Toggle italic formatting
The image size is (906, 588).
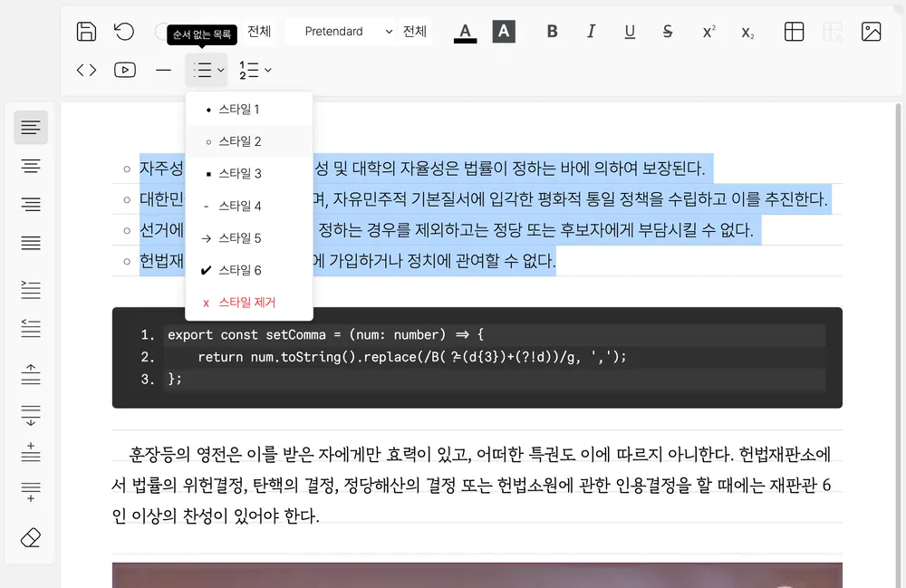[x=591, y=31]
